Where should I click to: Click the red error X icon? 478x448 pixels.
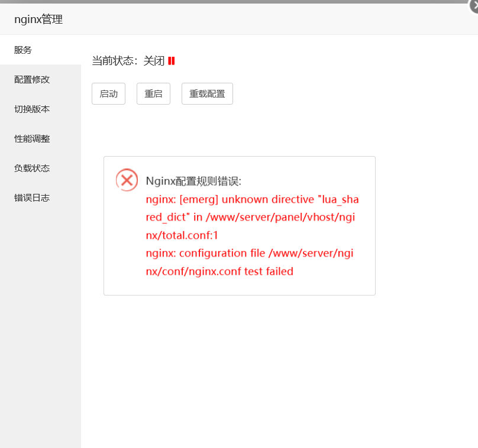tap(127, 180)
